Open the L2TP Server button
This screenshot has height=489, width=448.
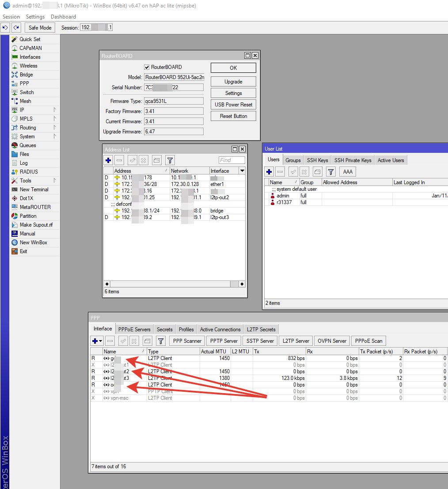[296, 341]
